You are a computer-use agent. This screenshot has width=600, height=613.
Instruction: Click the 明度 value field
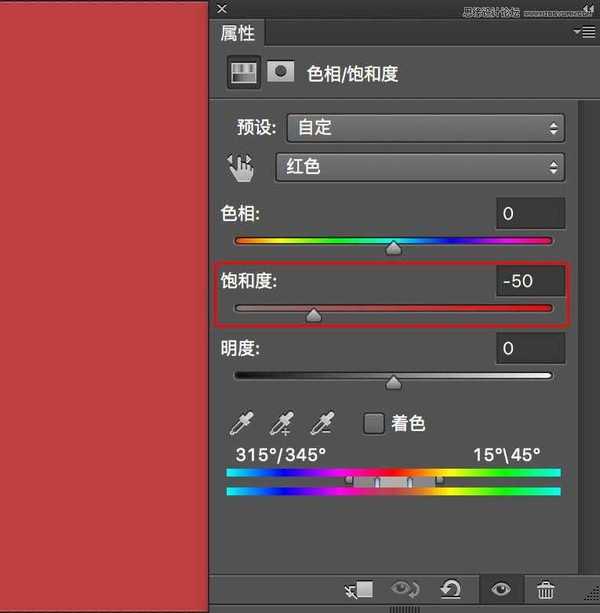pos(530,348)
